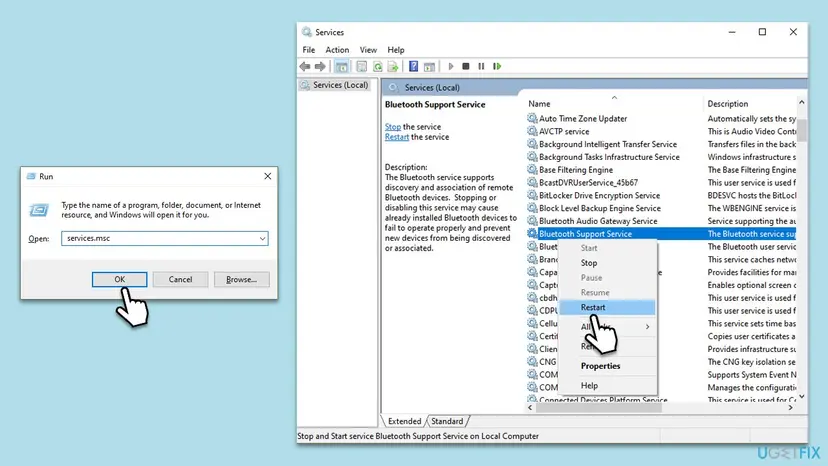Choose Restart in the context menu
Viewport: 828px width, 466px height.
coord(607,307)
